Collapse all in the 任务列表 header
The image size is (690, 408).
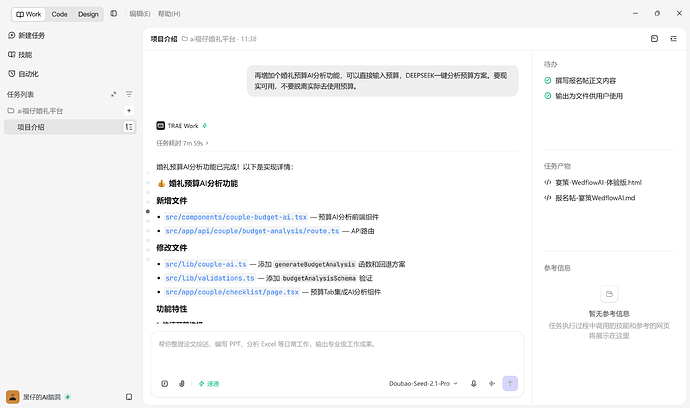tap(114, 94)
